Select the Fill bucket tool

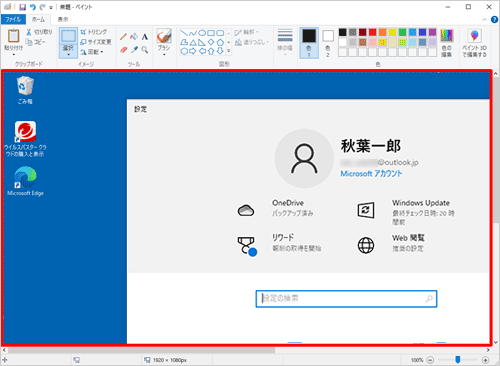[134, 37]
